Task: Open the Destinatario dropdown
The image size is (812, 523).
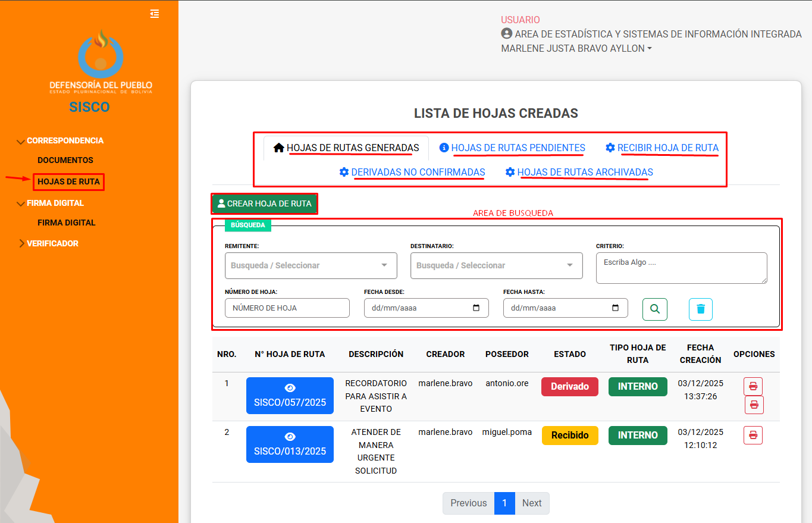Action: [x=496, y=265]
